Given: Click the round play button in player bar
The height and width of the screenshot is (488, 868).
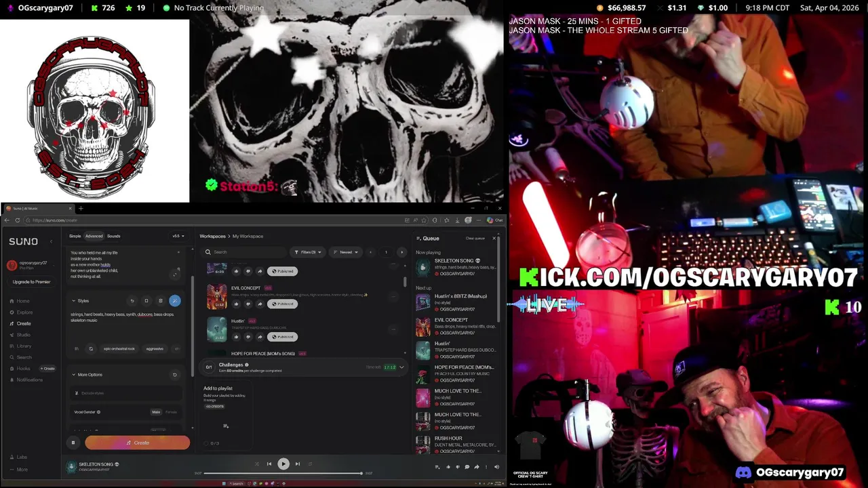Looking at the screenshot, I should tap(283, 464).
